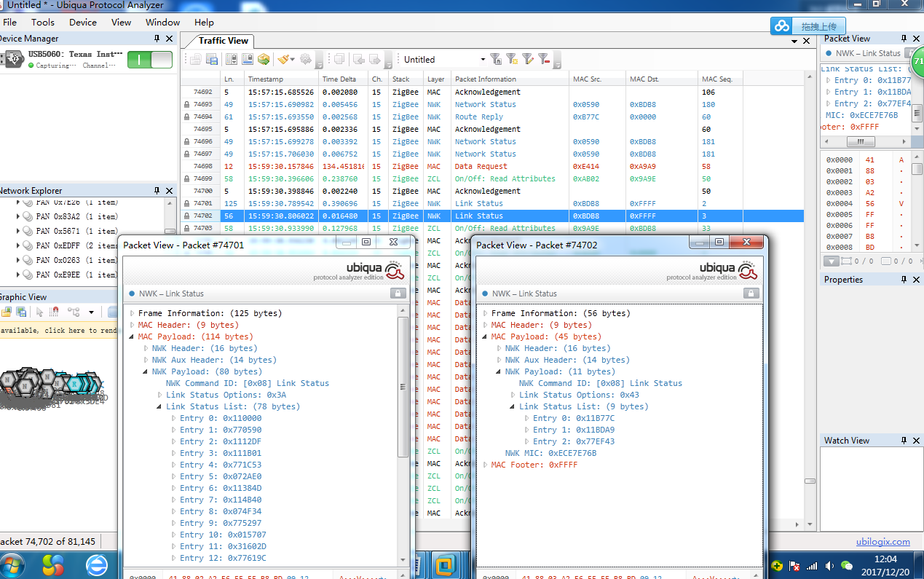Open the View menu
This screenshot has width=924, height=579.
click(121, 23)
